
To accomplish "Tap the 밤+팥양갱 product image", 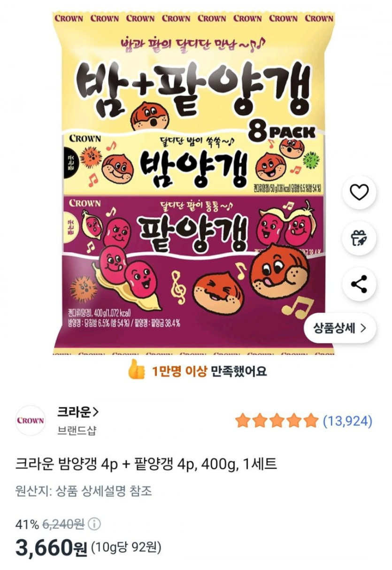I will [x=193, y=183].
